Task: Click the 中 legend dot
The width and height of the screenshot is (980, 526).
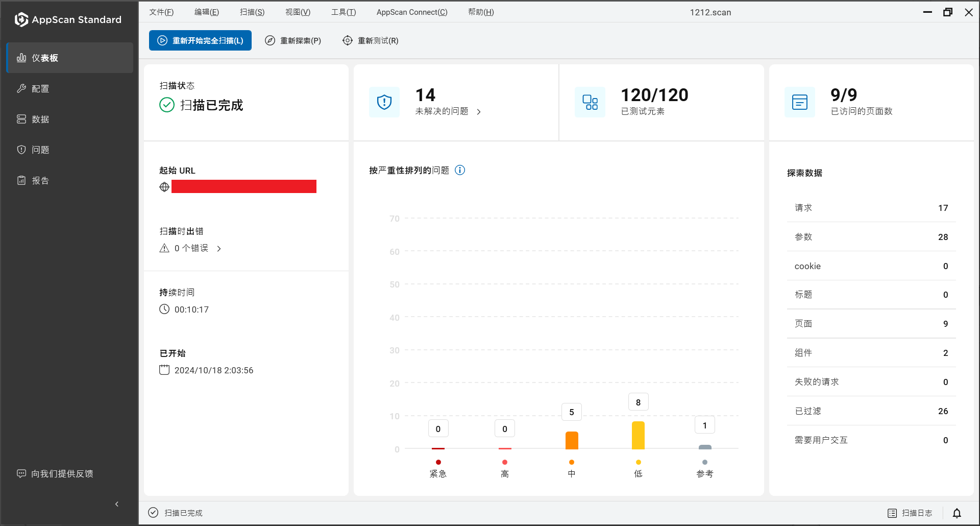Action: pos(572,462)
